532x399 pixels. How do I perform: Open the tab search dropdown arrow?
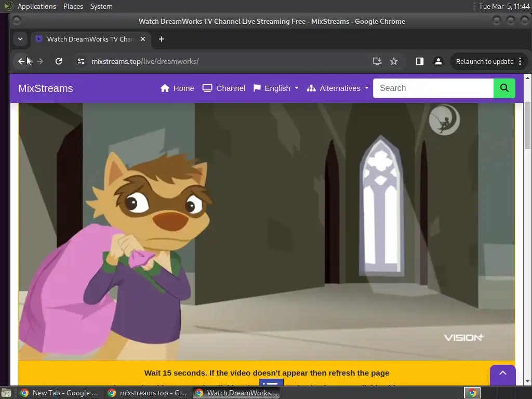click(20, 39)
